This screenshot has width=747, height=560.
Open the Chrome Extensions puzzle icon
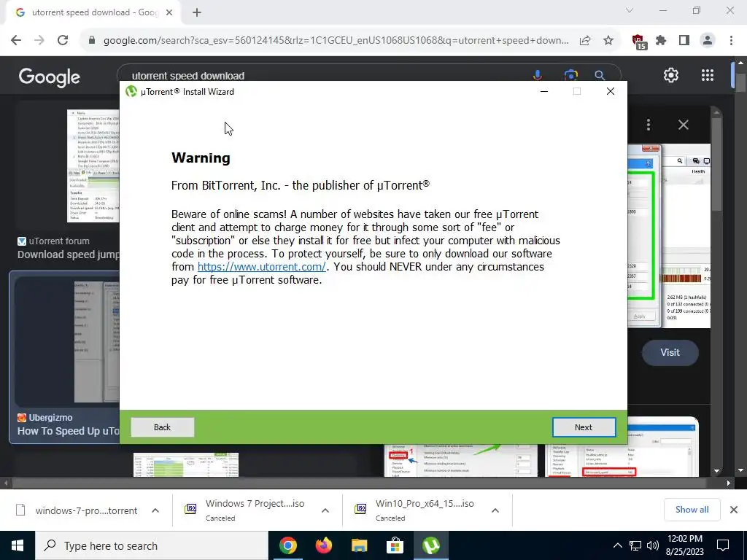point(661,41)
